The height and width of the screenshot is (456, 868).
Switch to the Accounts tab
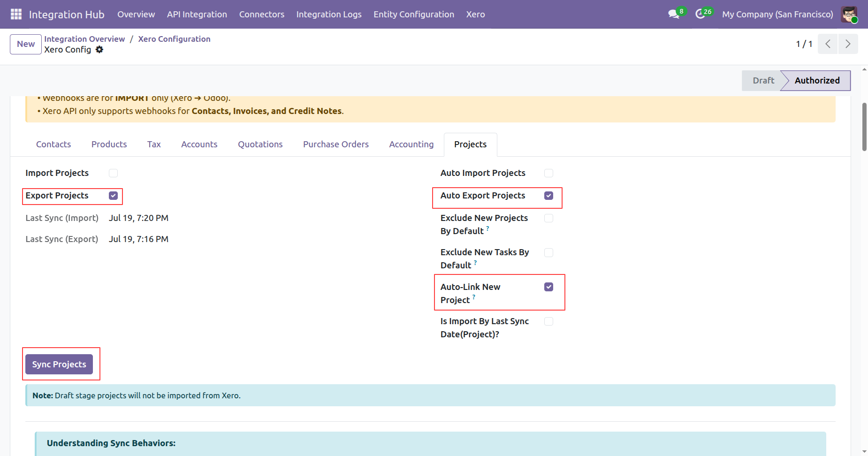click(x=199, y=144)
